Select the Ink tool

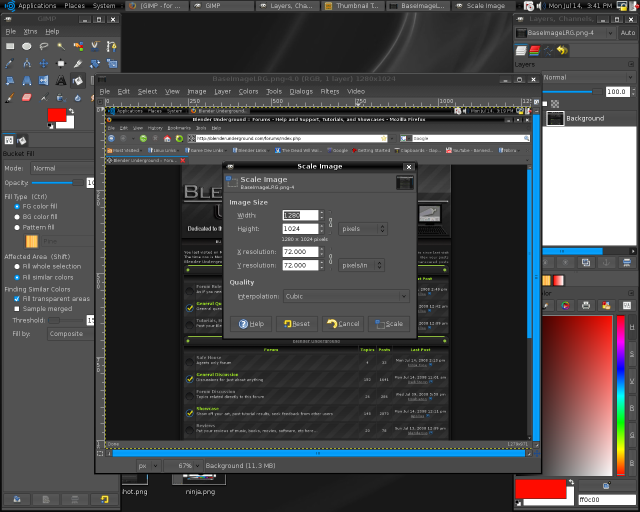click(x=61, y=98)
